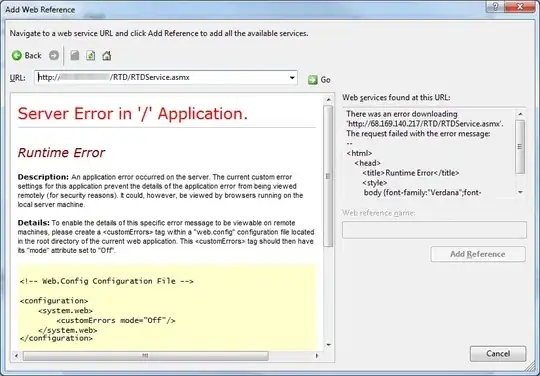This screenshot has width=540, height=376.
Task: Click 'Web services found at this URL:' label
Action: tap(396, 97)
